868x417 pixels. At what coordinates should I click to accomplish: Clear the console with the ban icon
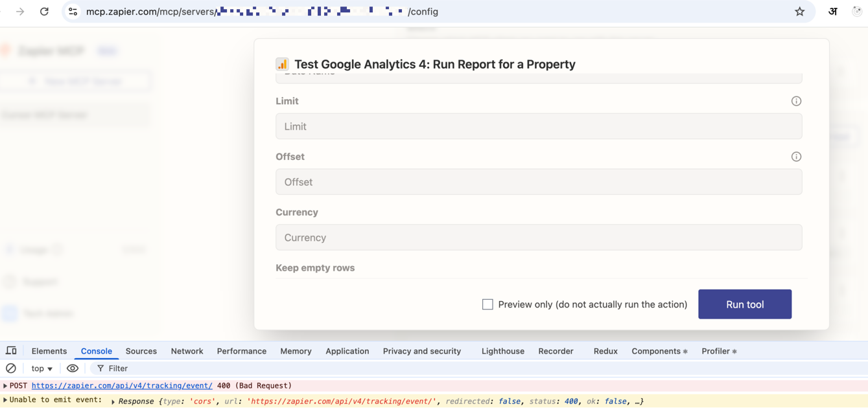[11, 368]
